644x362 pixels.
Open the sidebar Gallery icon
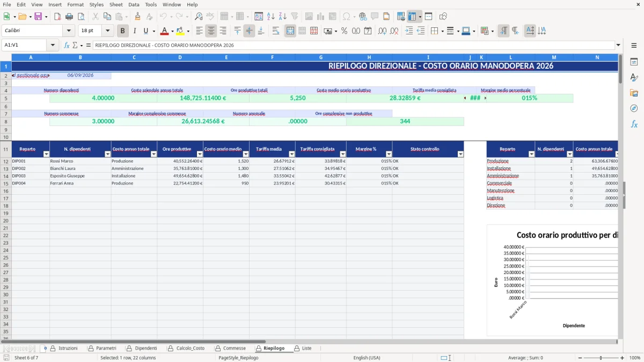tap(634, 93)
